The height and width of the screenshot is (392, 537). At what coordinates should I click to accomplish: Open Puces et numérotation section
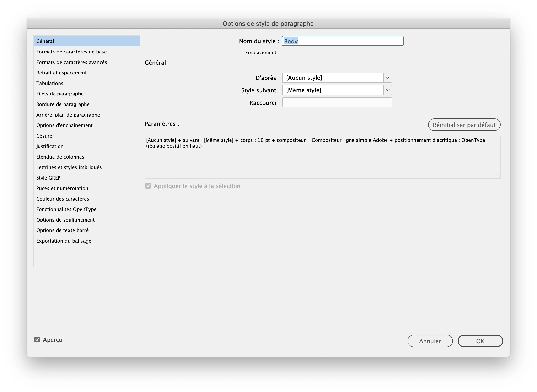(x=62, y=188)
